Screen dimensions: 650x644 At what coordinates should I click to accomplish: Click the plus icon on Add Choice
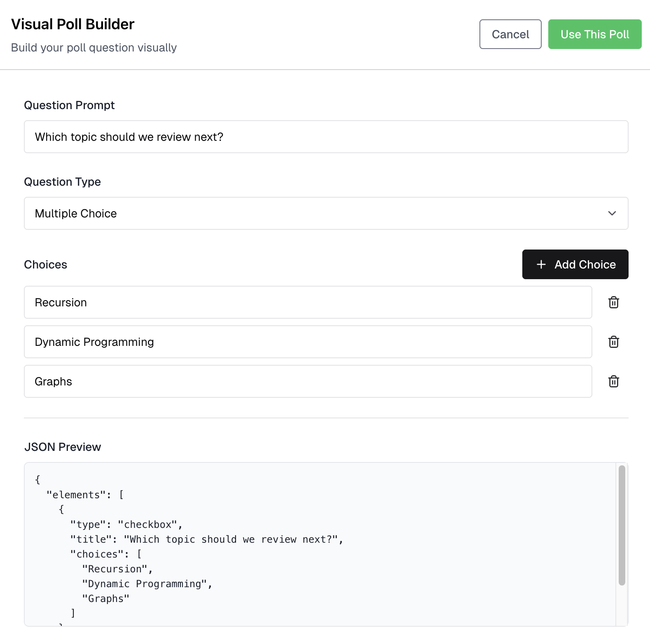[541, 264]
